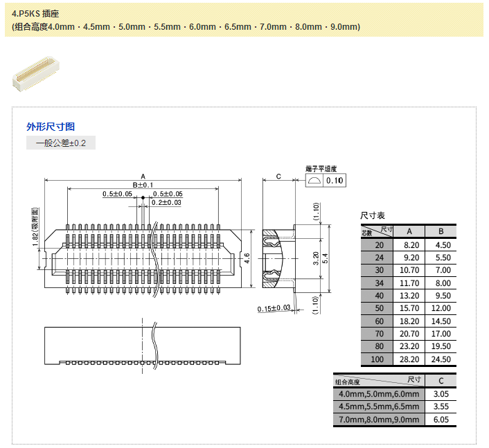Click the 一般公差±0.2 tolerance label
Viewport: 489px width, 448px height.
coord(61,143)
